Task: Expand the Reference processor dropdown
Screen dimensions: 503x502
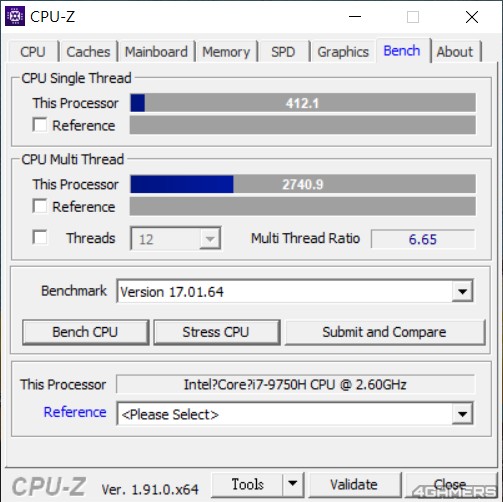Action: click(x=462, y=414)
